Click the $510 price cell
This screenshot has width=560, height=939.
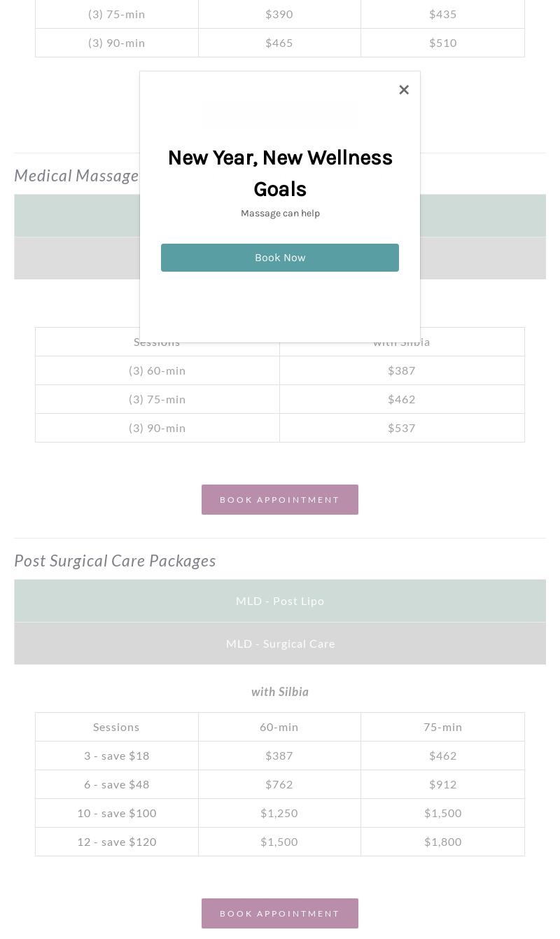tap(442, 43)
